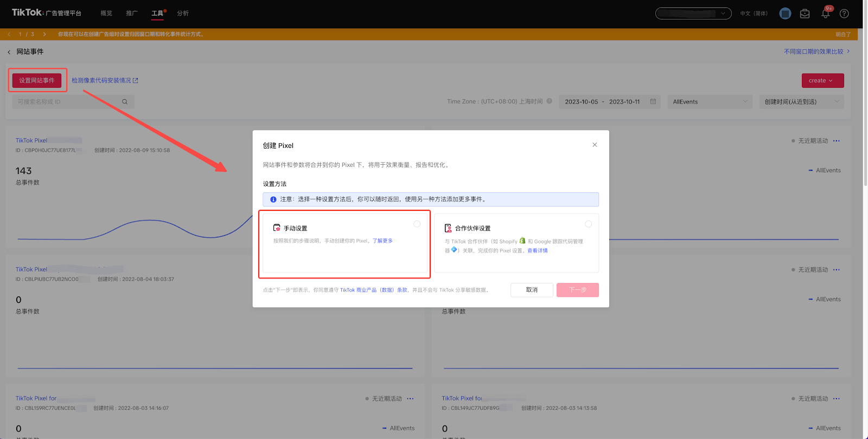Go to the previous banner tip

click(9, 34)
